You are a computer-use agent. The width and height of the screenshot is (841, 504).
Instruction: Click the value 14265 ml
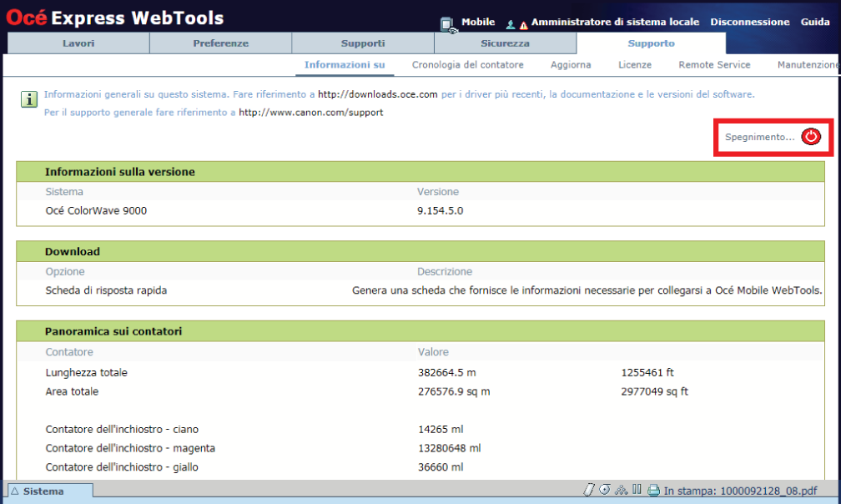click(441, 430)
